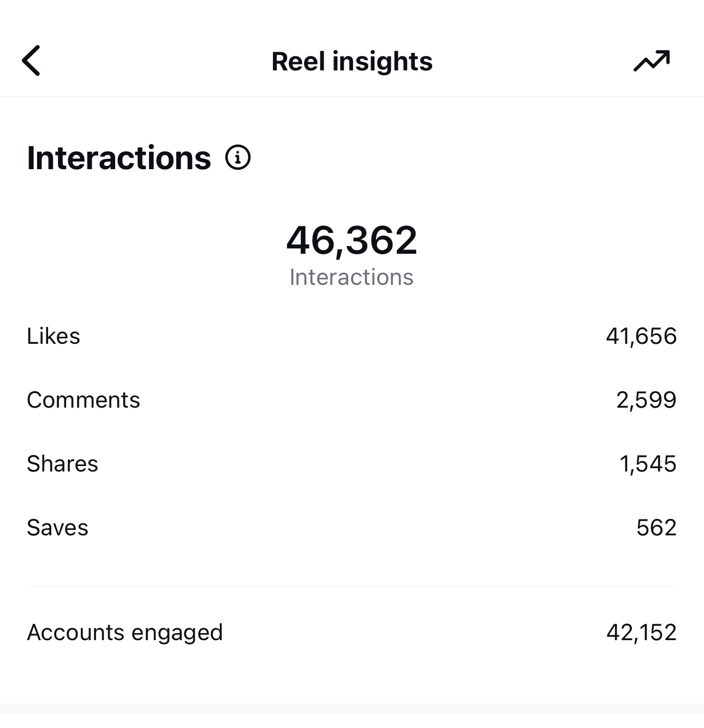Select the bold Interactions section heading
The image size is (704, 728).
pyautogui.click(x=119, y=158)
